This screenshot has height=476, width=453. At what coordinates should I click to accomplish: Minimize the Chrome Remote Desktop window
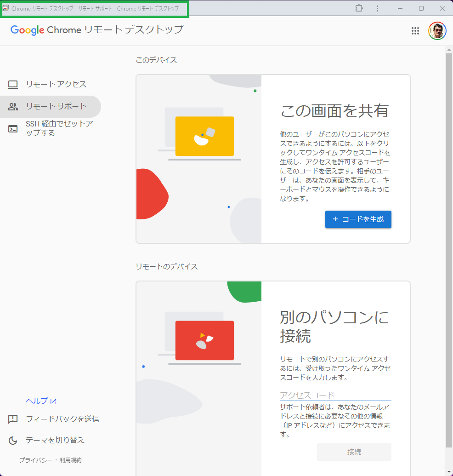[400, 8]
